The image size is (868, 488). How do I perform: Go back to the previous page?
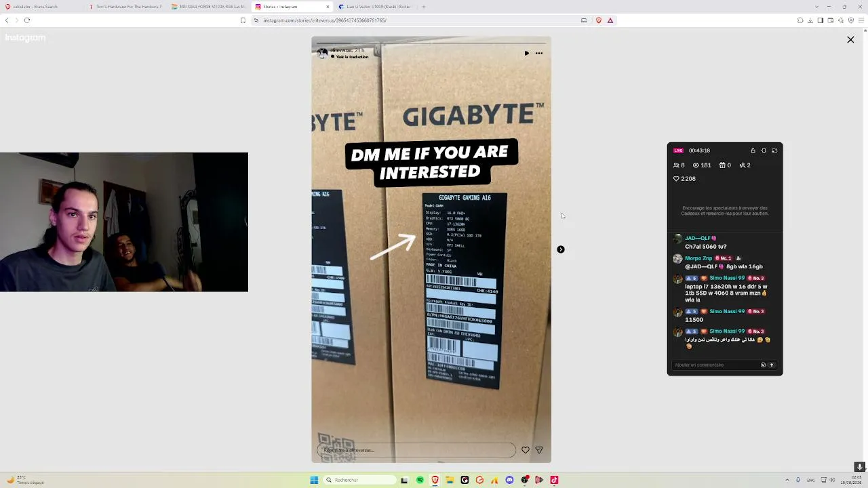(x=7, y=20)
